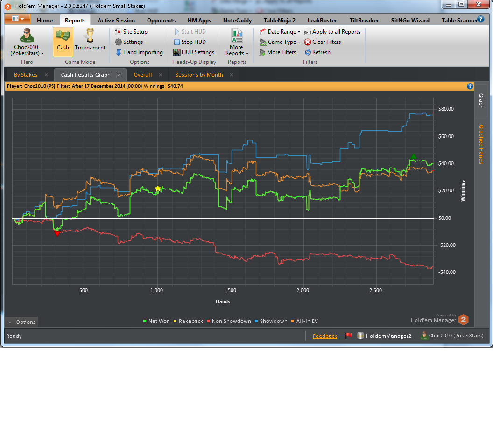The height and width of the screenshot is (448, 493).
Task: Switch to the By Stakes report tab
Action: [x=26, y=75]
